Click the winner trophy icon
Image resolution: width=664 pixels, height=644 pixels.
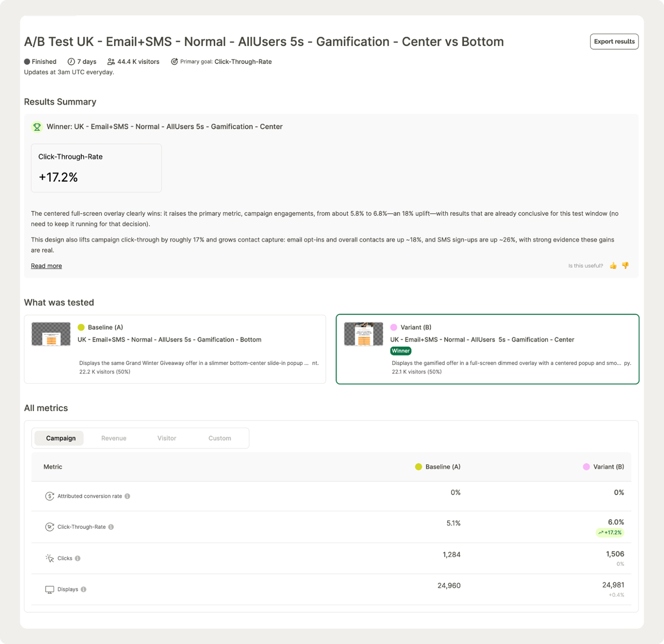37,127
